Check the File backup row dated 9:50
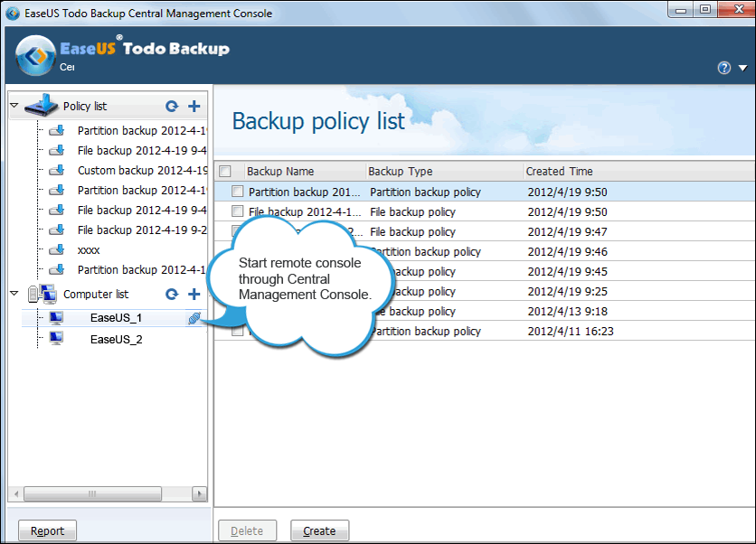The height and width of the screenshot is (544, 756). point(237,211)
